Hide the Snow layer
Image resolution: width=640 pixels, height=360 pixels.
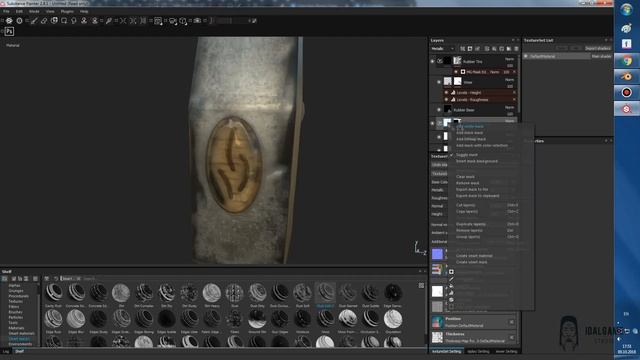(x=439, y=82)
